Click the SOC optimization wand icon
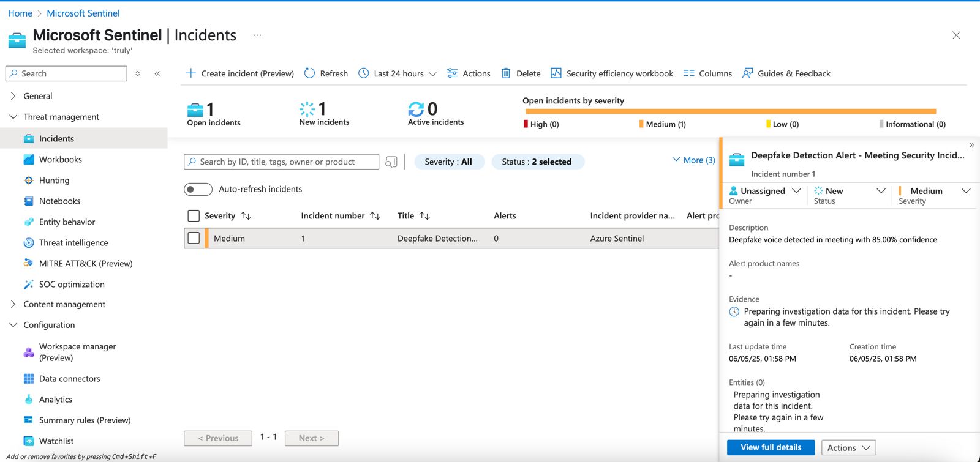This screenshot has width=980, height=462. [x=29, y=285]
